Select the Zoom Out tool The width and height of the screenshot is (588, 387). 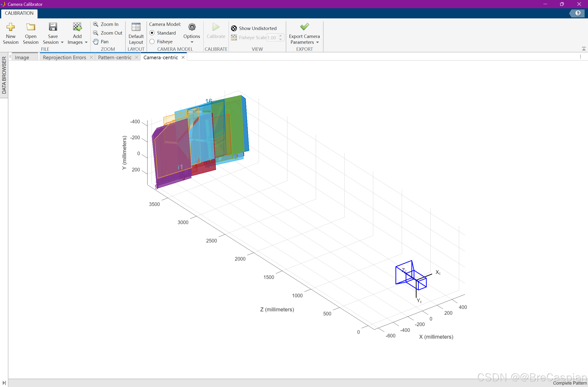click(108, 33)
